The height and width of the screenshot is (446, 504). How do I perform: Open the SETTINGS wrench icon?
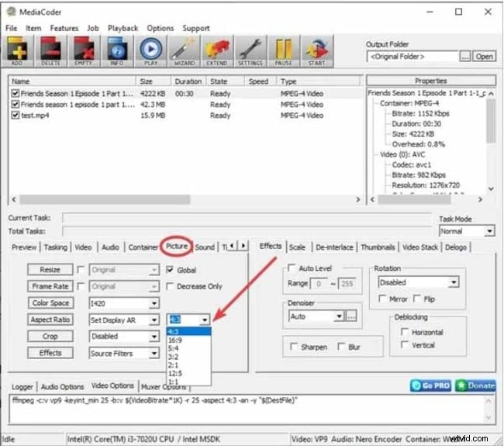pos(250,51)
